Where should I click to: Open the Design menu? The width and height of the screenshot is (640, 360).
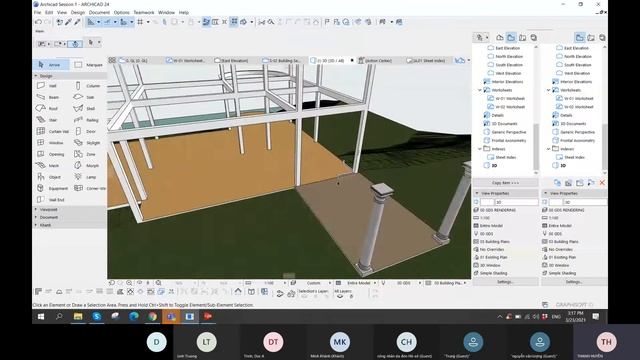78,13
